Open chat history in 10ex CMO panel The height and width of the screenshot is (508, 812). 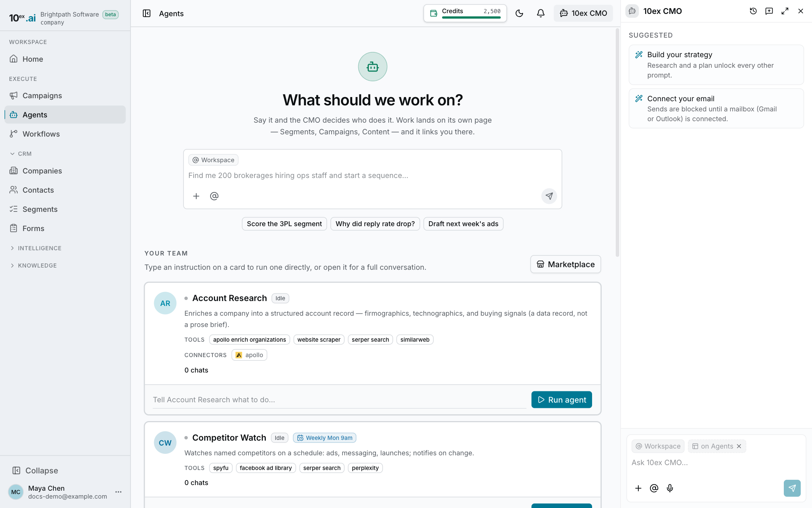[753, 11]
